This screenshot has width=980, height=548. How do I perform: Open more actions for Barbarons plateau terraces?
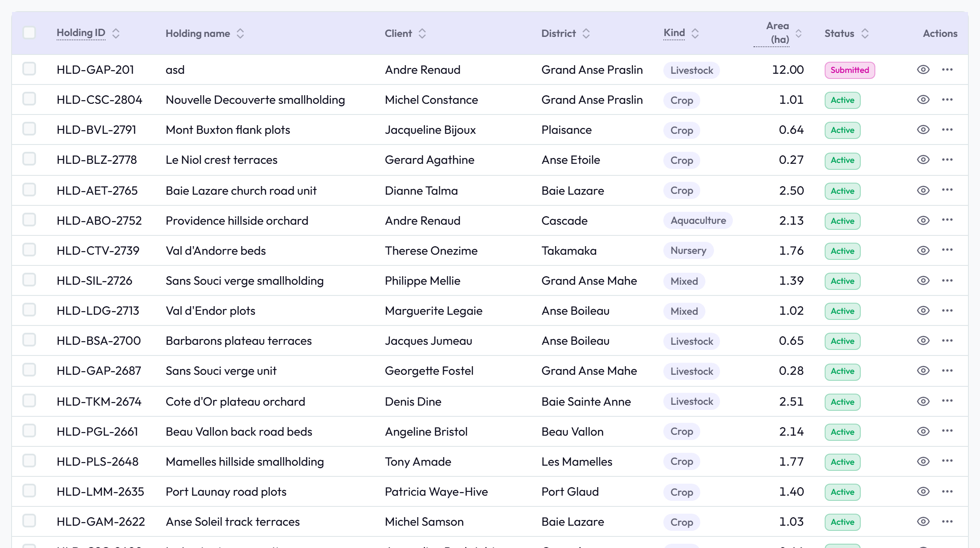pos(947,340)
